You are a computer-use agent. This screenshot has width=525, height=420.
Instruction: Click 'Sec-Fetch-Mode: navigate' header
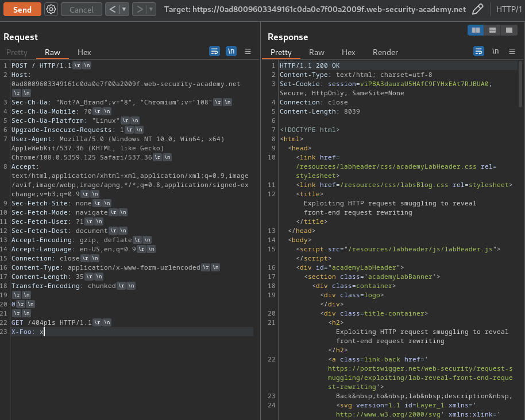coord(60,212)
